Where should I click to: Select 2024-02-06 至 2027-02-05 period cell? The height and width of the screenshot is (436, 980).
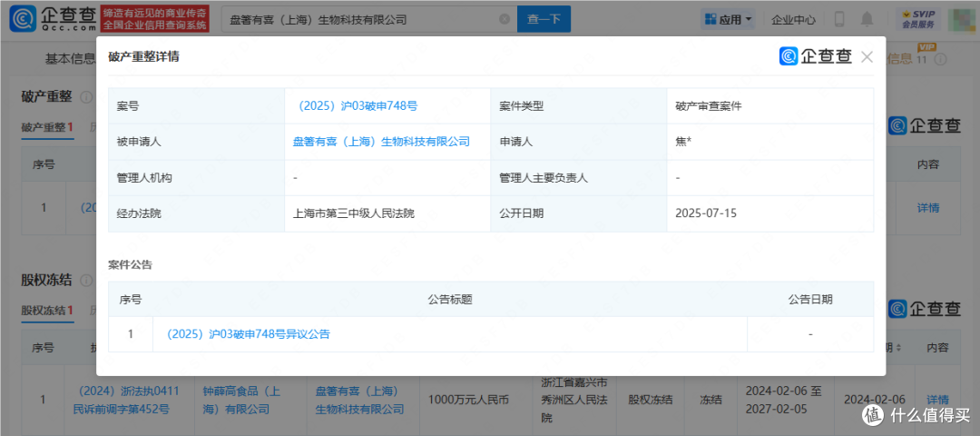(x=785, y=401)
